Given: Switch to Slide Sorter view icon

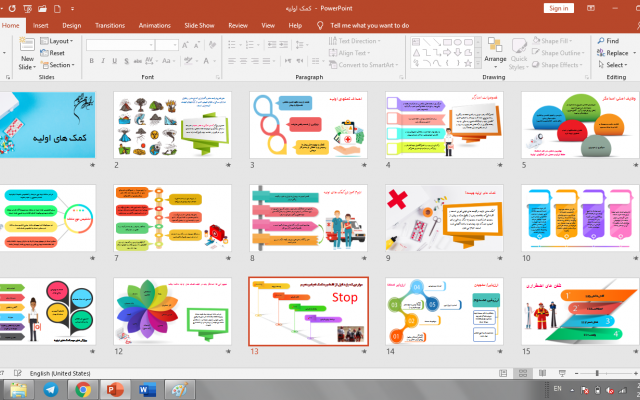Looking at the screenshot, I should coord(523,373).
